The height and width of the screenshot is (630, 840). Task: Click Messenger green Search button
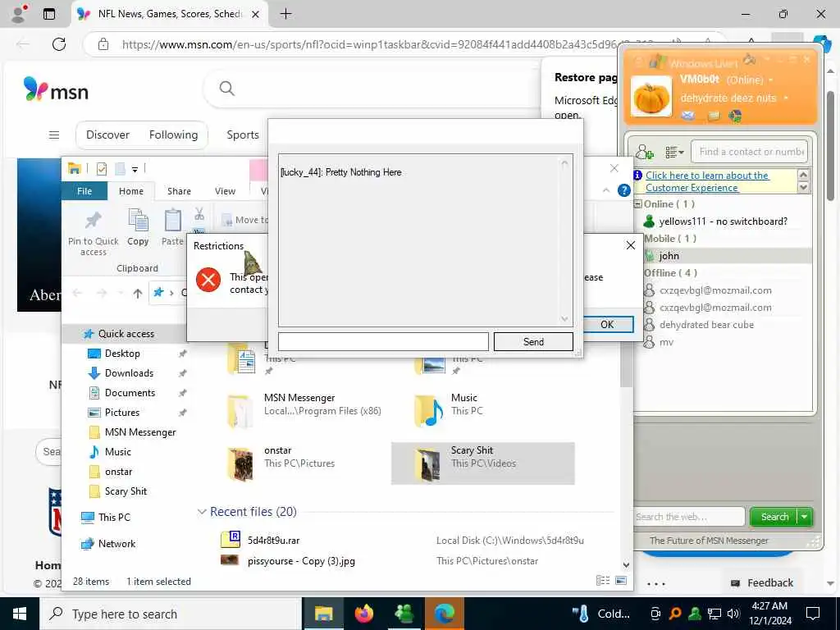click(774, 517)
